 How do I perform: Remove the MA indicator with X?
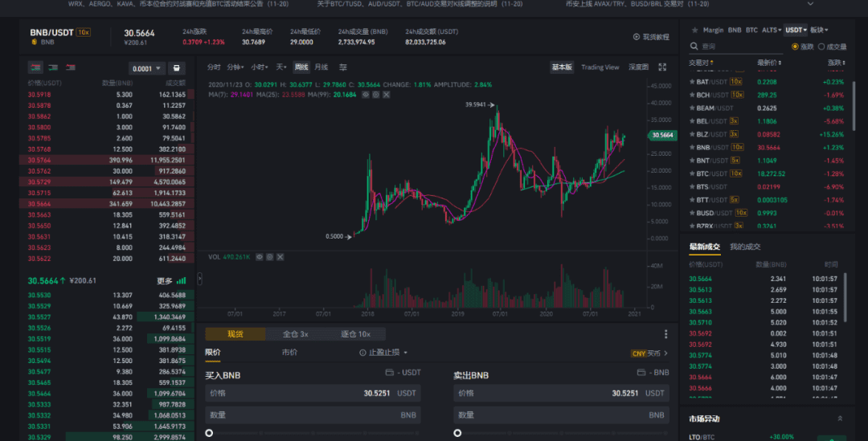pyautogui.click(x=387, y=95)
